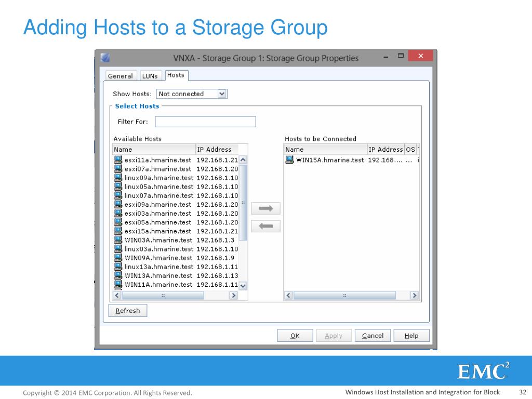This screenshot has height=399, width=532.
Task: Click the application icon in the title bar
Action: pyautogui.click(x=105, y=58)
